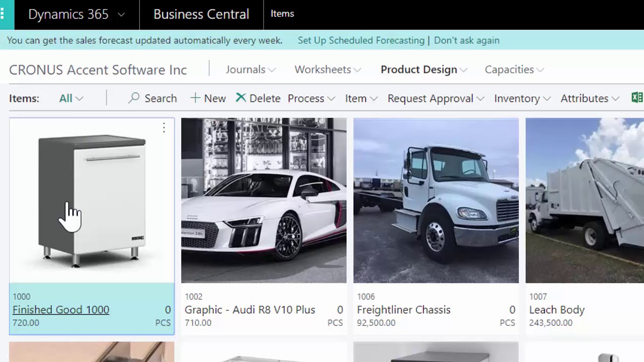The width and height of the screenshot is (644, 362).
Task: Open the Attributes action menu
Action: (590, 99)
